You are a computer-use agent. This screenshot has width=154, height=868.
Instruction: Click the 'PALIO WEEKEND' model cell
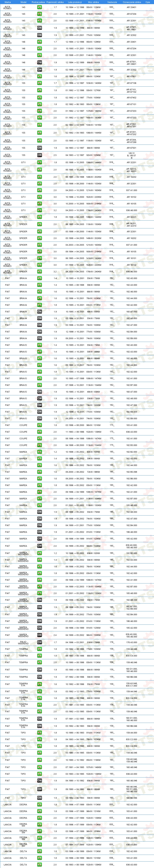[23, 643]
